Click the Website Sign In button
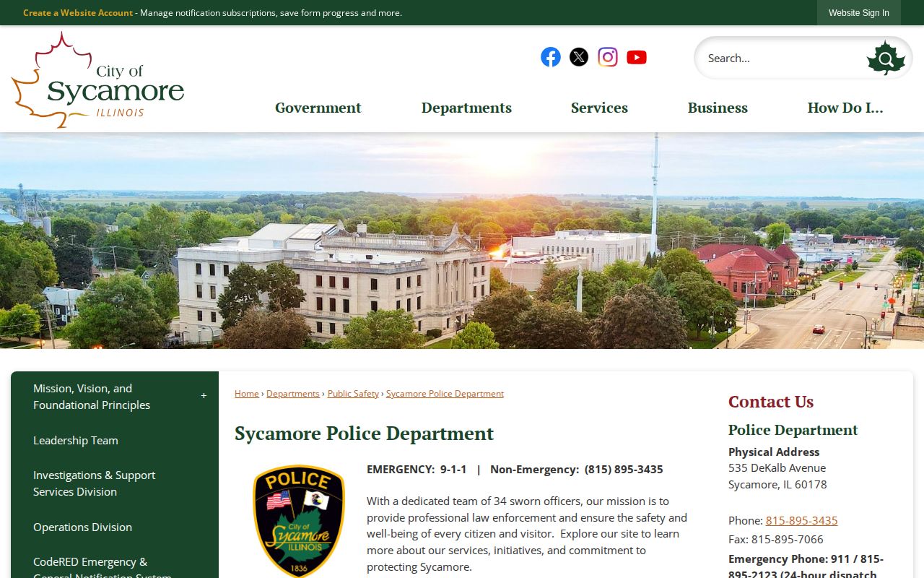Viewport: 924px width, 578px height. 859,13
